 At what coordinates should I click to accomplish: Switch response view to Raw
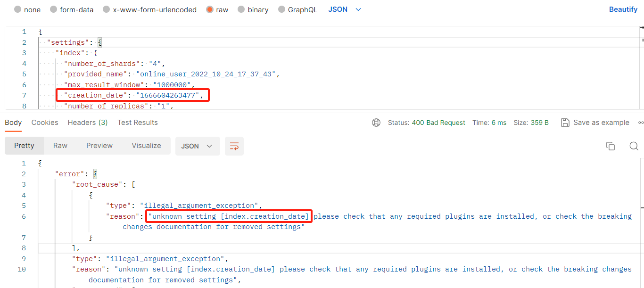tap(60, 146)
